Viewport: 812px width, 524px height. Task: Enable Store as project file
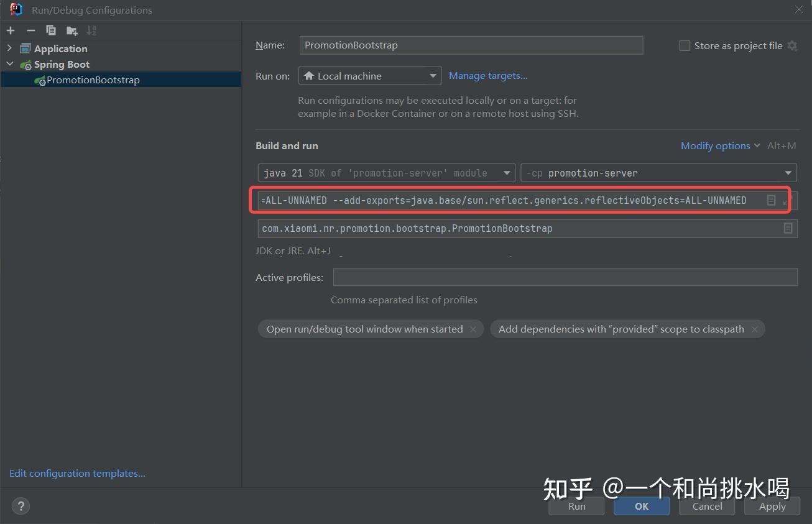(x=685, y=45)
